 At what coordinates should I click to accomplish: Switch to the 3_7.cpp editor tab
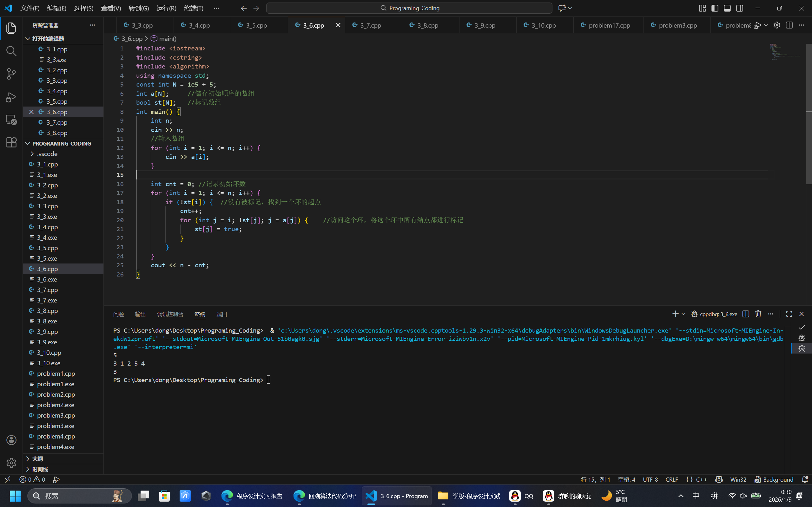[370, 25]
